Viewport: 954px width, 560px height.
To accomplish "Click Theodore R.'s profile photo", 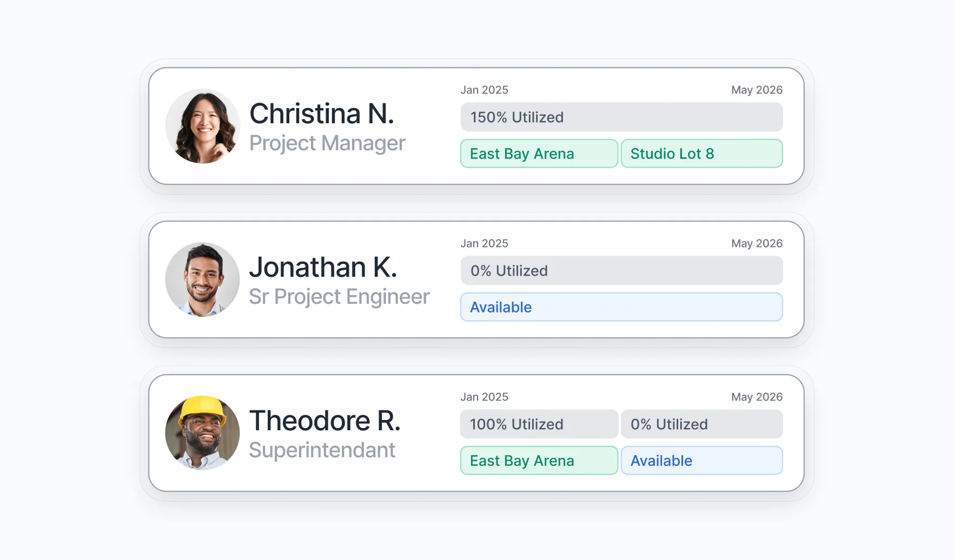I will (x=202, y=433).
